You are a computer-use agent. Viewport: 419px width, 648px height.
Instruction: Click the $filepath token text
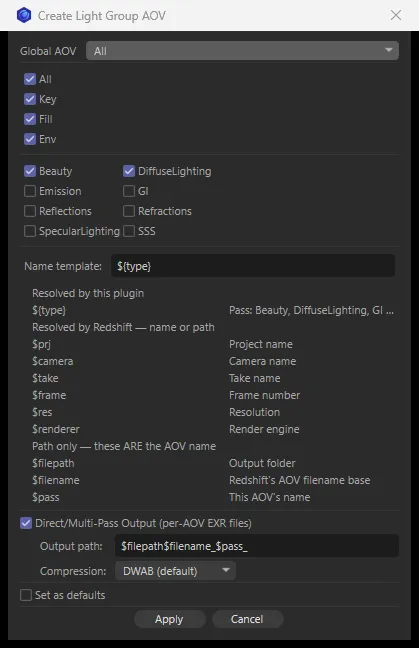click(53, 463)
